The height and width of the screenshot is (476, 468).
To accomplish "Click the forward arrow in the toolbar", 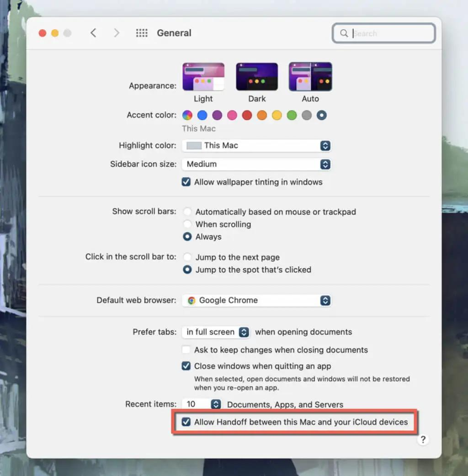I will (x=117, y=33).
